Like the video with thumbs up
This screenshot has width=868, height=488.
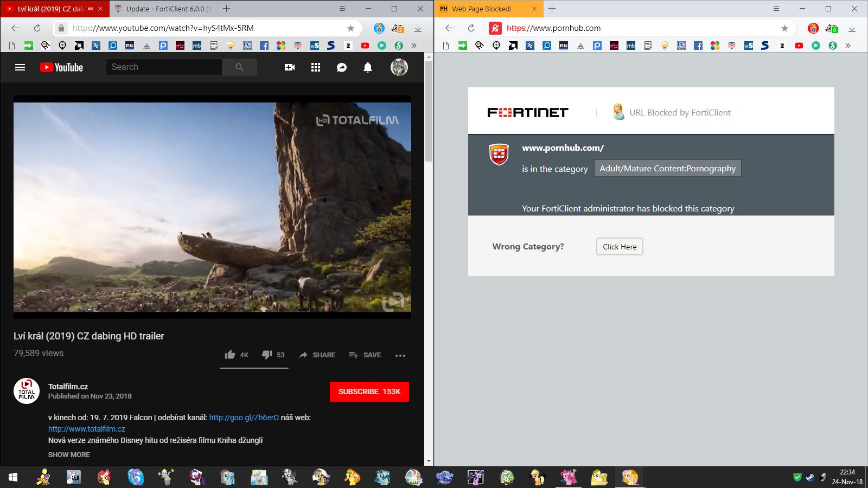pyautogui.click(x=237, y=355)
